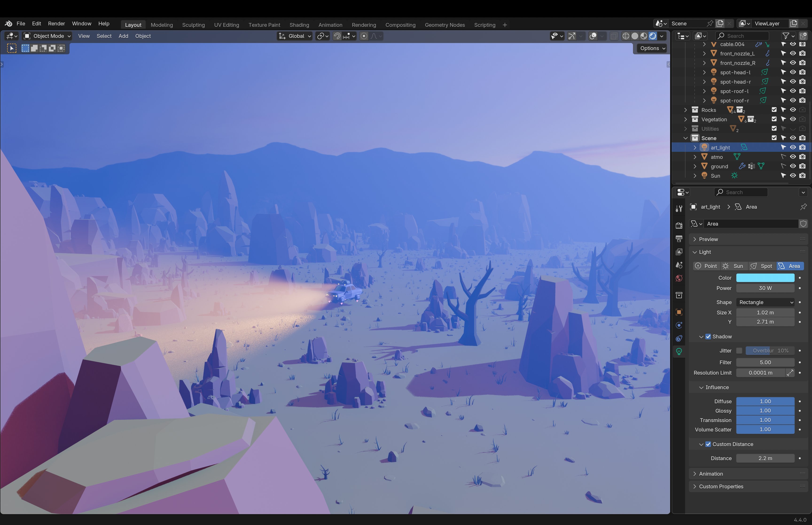Open the viewport Options popover

tap(652, 48)
